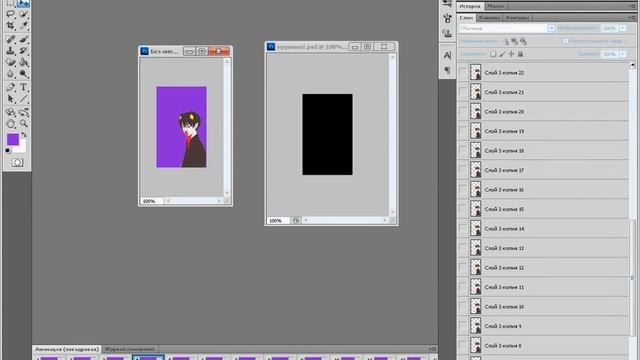Open the Animation panel options menu
The height and width of the screenshot is (360, 640).
tap(432, 349)
